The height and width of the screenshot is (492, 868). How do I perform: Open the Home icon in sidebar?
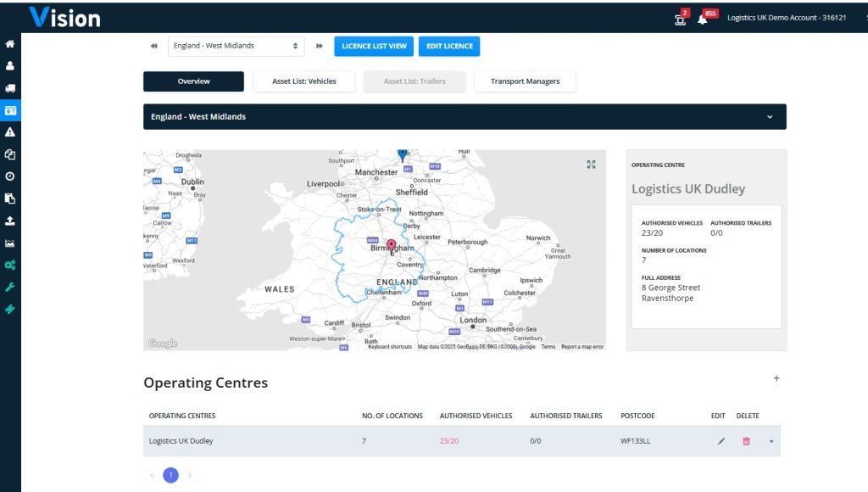click(x=10, y=44)
